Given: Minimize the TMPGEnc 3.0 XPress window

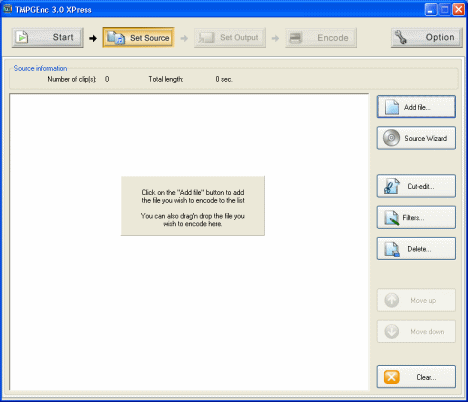Looking at the screenshot, I should point(431,9).
